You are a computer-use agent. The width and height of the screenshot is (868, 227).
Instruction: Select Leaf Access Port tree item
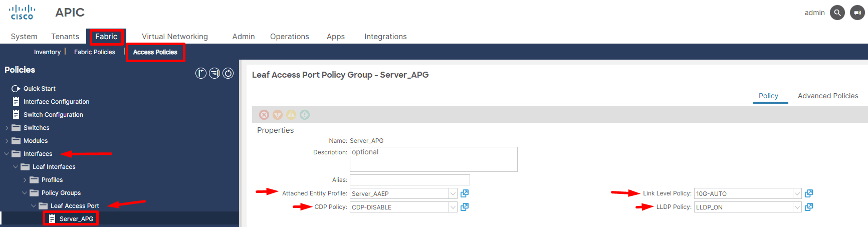point(75,206)
